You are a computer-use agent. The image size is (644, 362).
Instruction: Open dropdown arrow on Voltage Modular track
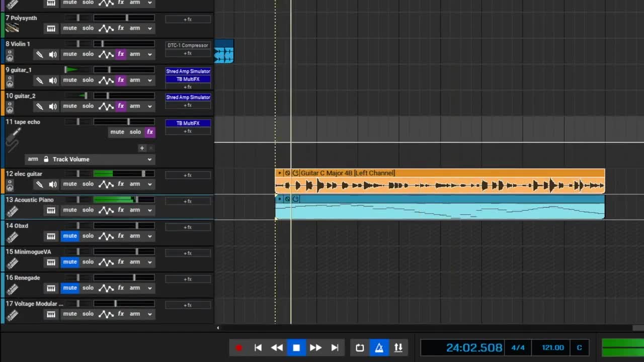(x=149, y=314)
